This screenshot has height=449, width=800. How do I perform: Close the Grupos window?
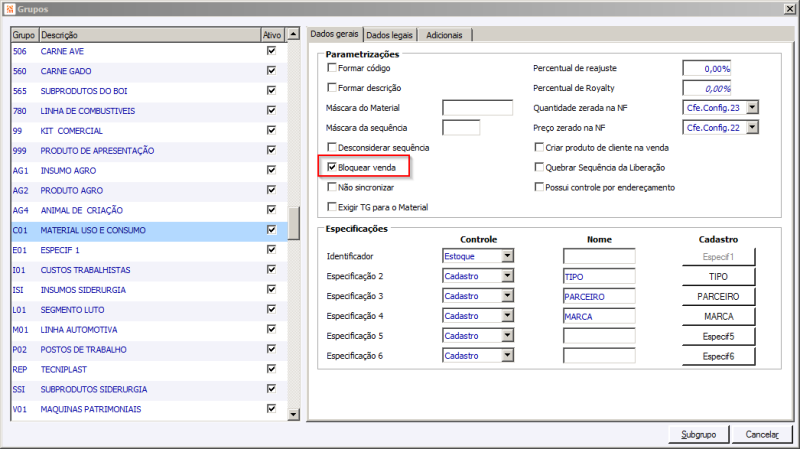[x=789, y=9]
